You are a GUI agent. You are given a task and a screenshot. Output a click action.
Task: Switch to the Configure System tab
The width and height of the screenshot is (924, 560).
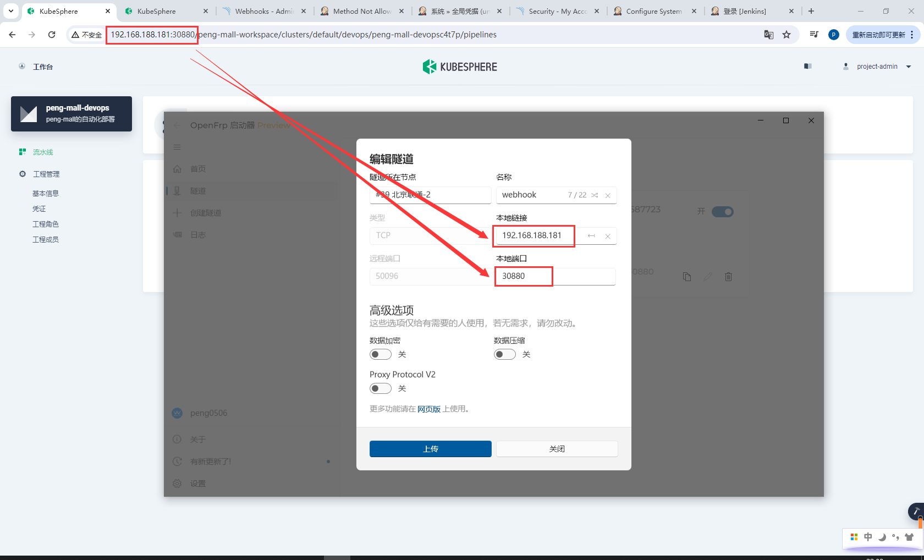pos(654,11)
